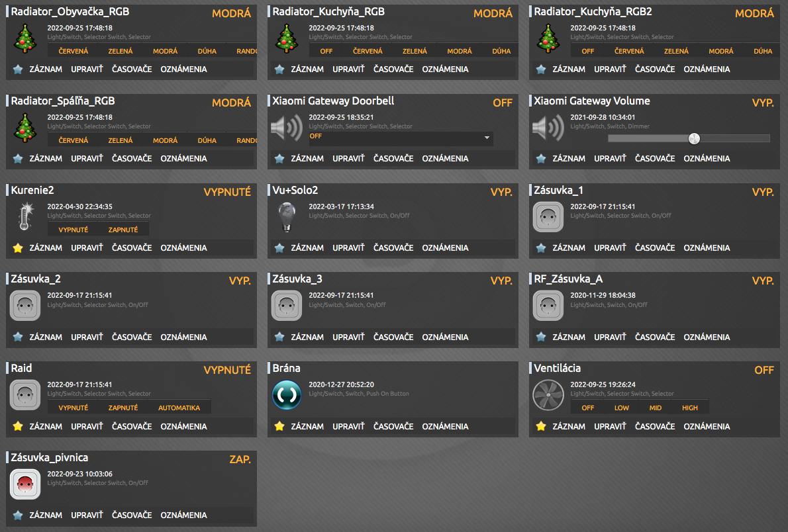Favorite RF_Zásuvka_A with its star
Screen dimensions: 788x532
(x=541, y=337)
